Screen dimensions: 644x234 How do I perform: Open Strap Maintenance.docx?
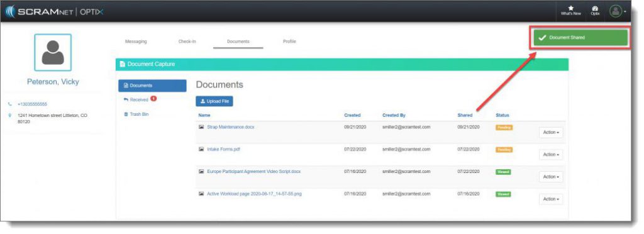pyautogui.click(x=231, y=127)
